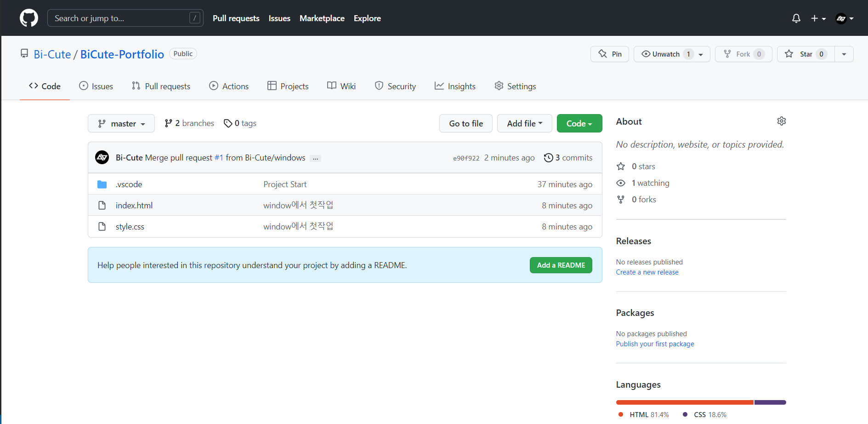Switch to the repository Pull requests tab

pyautogui.click(x=161, y=86)
